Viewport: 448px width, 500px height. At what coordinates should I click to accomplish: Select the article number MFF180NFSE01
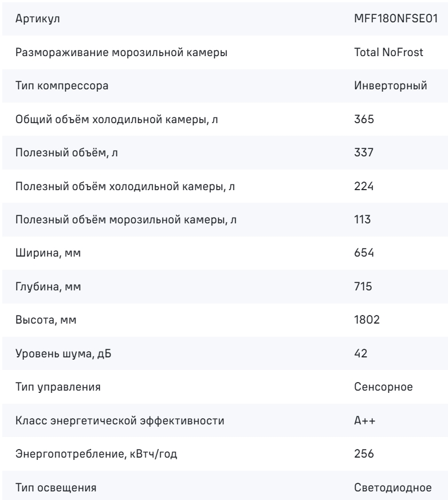click(396, 18)
